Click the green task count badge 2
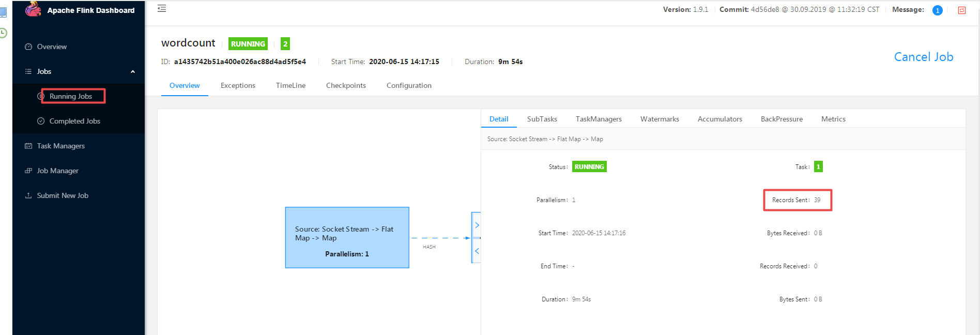This screenshot has width=980, height=335. point(285,44)
